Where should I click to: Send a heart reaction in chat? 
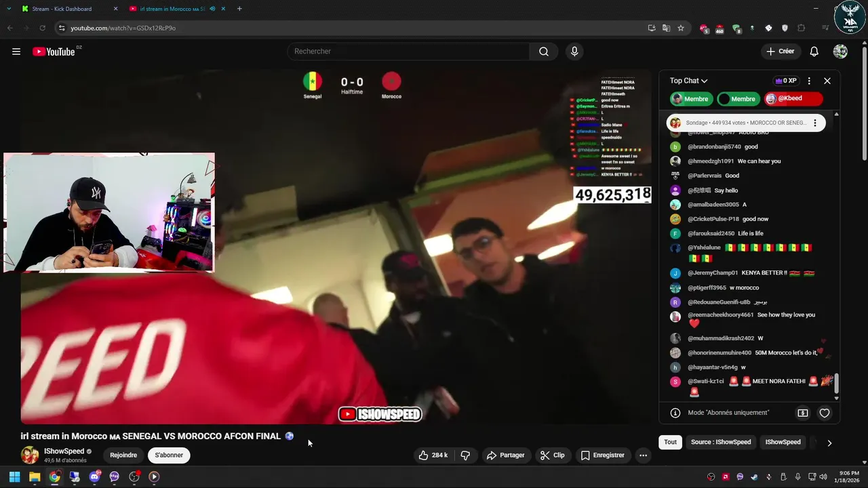(825, 413)
